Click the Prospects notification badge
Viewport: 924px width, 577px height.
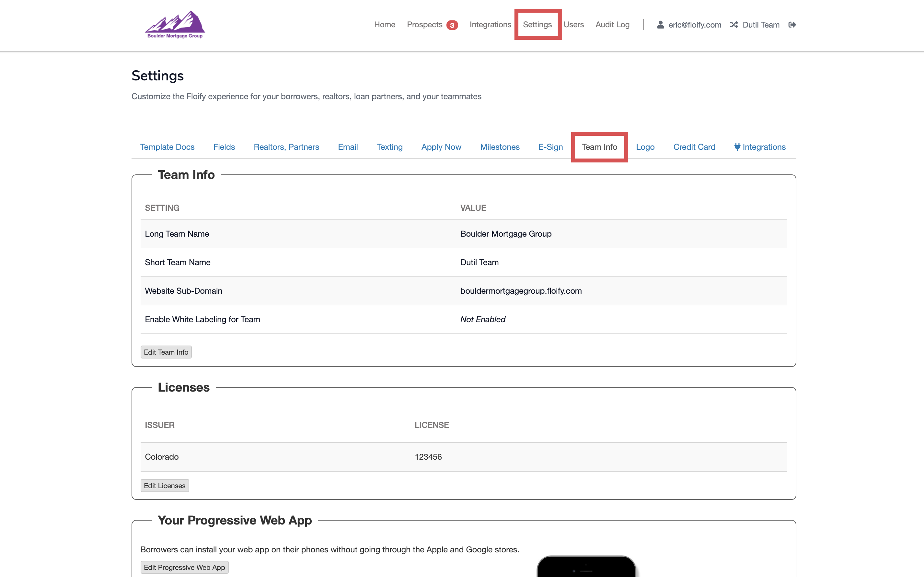[x=452, y=25]
